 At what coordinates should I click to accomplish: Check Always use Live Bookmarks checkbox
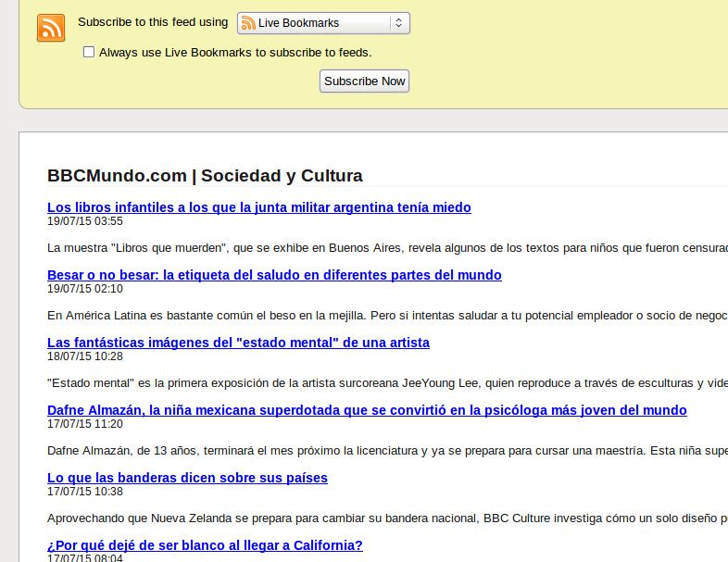(x=89, y=52)
